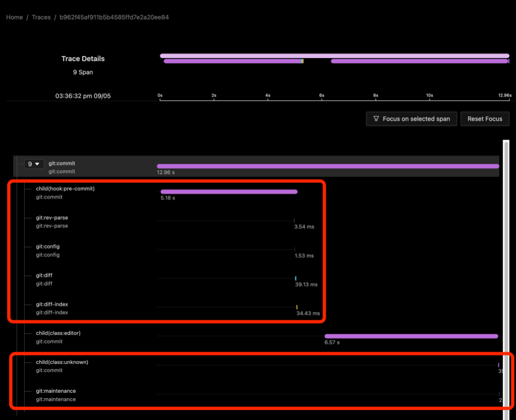Select the child(class:editor) span
Image resolution: width=516 pixels, height=420 pixels.
59,333
